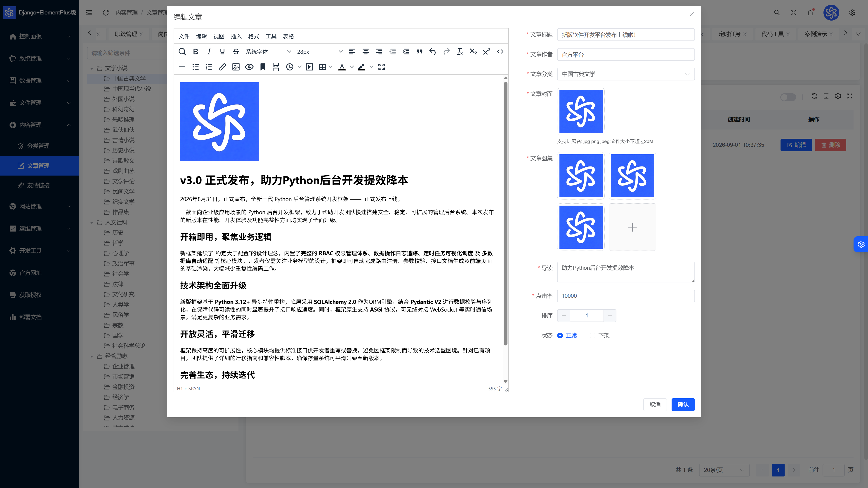Increase 排序 value with plus
This screenshot has height=488, width=868.
click(x=610, y=316)
